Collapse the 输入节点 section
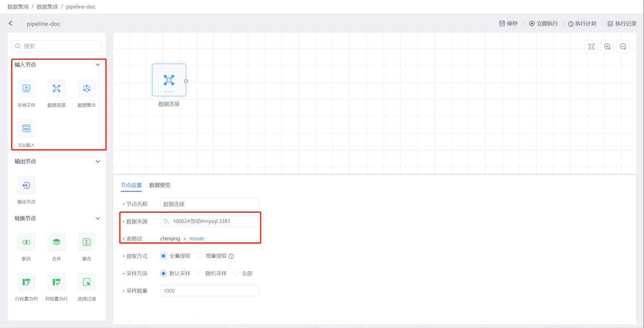This screenshot has width=644, height=328. click(98, 65)
